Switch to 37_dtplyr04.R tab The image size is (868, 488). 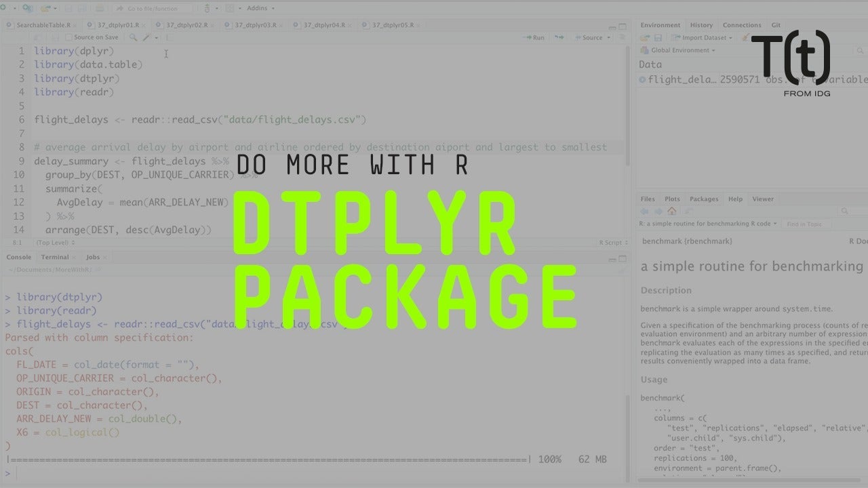(323, 25)
